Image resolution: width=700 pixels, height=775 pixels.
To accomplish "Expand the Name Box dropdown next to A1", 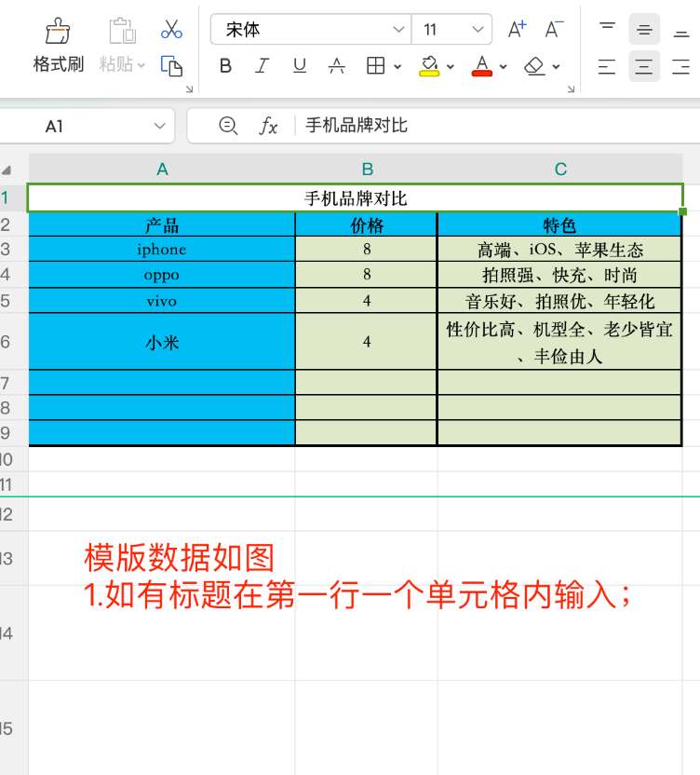I will pyautogui.click(x=159, y=126).
